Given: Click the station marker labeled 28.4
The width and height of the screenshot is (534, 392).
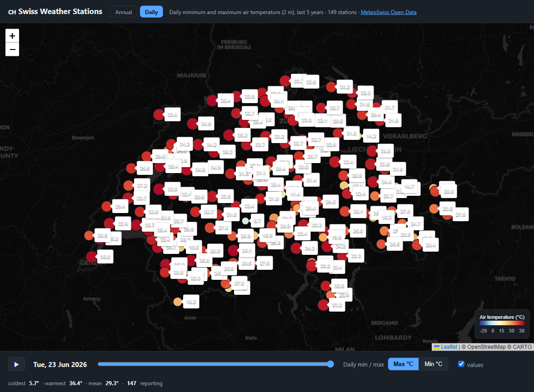Looking at the screenshot, I should 417,245.
